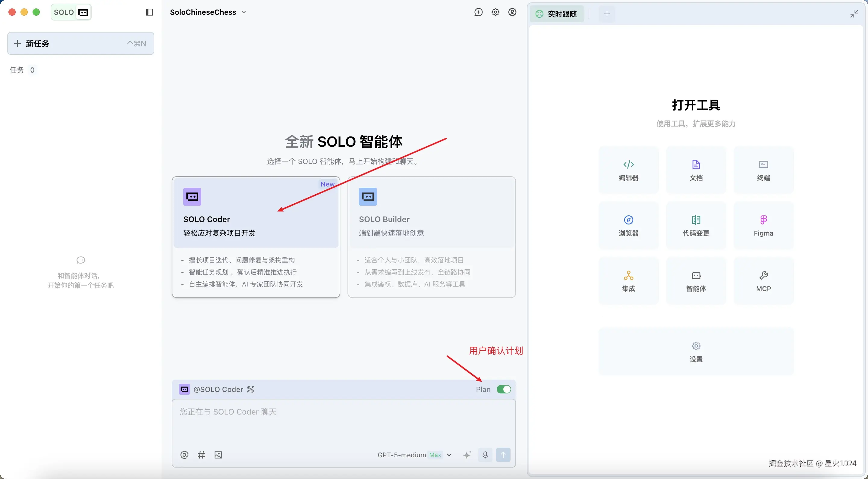The image size is (868, 479).
Task: Click the image attachment icon
Action: (x=218, y=455)
